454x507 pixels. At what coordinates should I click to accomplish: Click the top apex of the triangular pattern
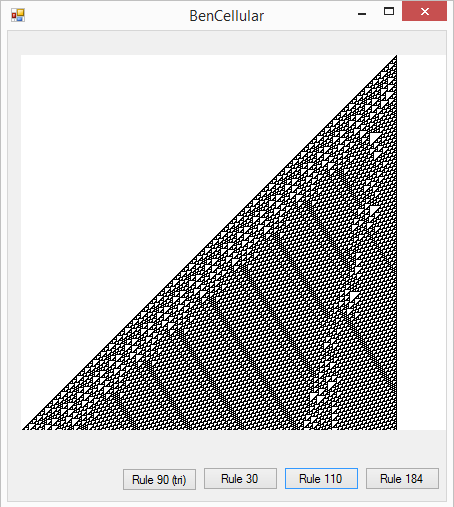(x=396, y=57)
